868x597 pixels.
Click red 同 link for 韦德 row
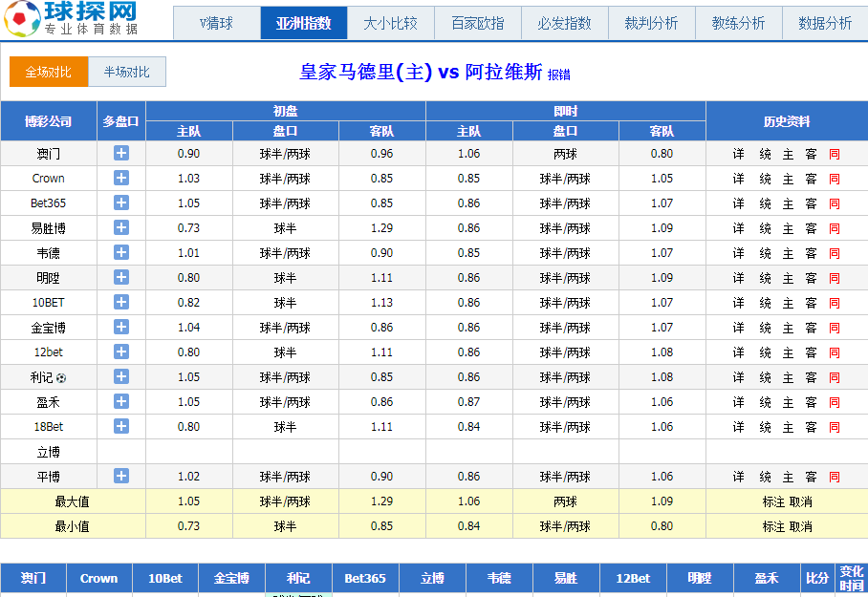coord(835,253)
